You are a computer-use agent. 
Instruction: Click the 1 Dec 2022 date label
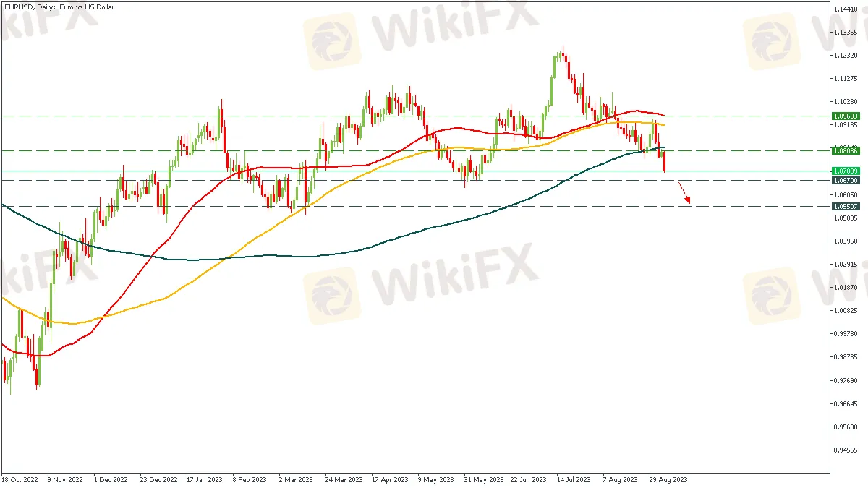tap(112, 479)
